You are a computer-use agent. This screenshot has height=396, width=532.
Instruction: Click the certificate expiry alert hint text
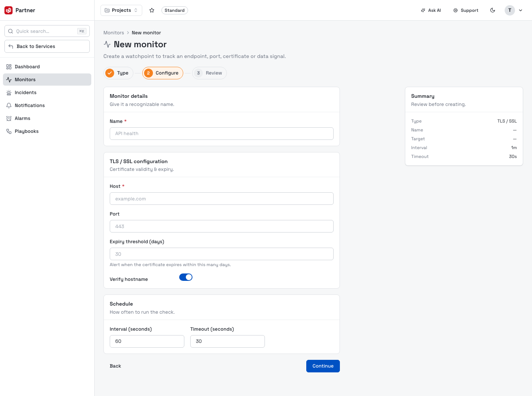point(170,265)
